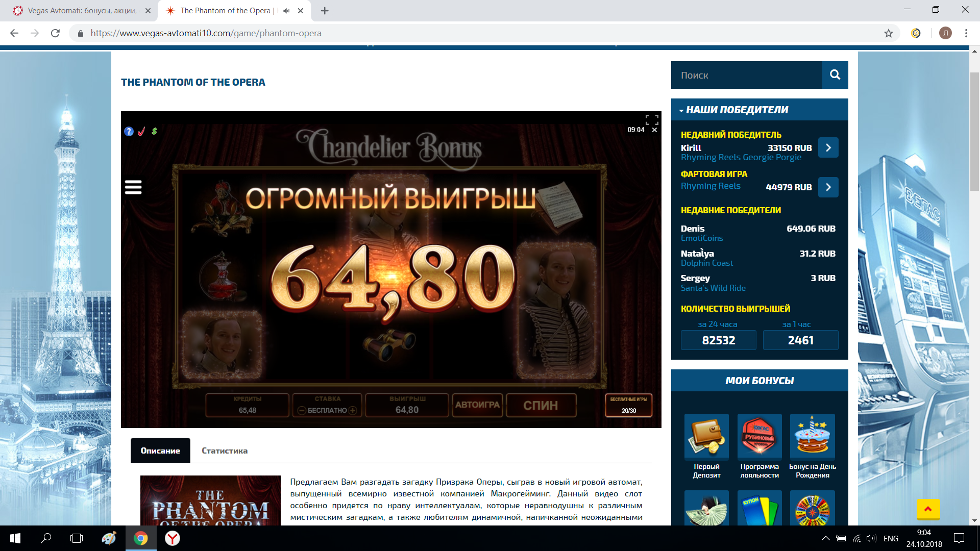The width and height of the screenshot is (980, 551).
Task: Increase the bet with the plus stepper
Action: tap(353, 411)
